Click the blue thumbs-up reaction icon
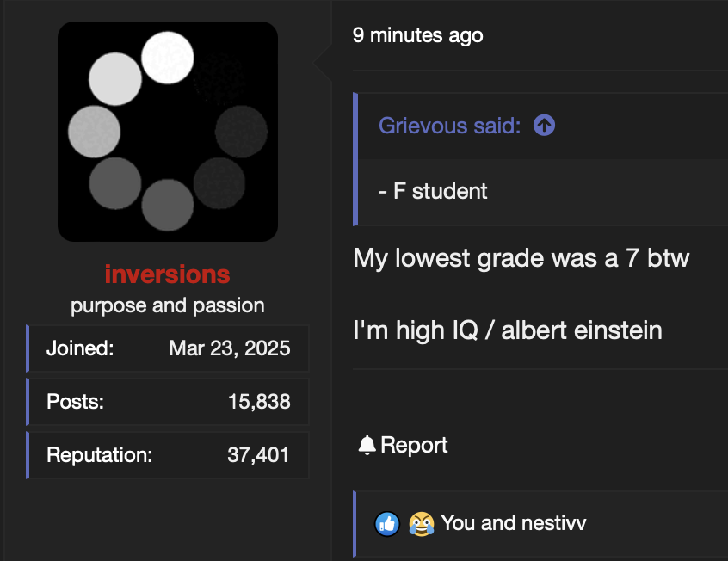 (x=387, y=523)
